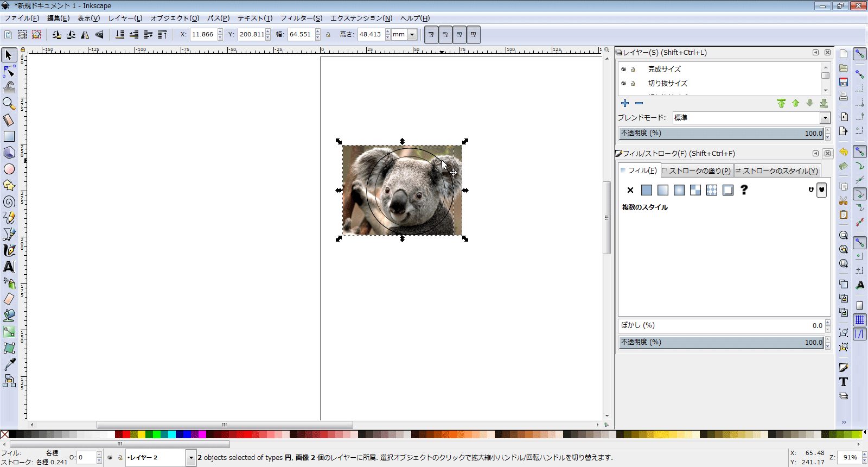The height and width of the screenshot is (467, 868).
Task: Open the フィルター menu
Action: pos(301,18)
